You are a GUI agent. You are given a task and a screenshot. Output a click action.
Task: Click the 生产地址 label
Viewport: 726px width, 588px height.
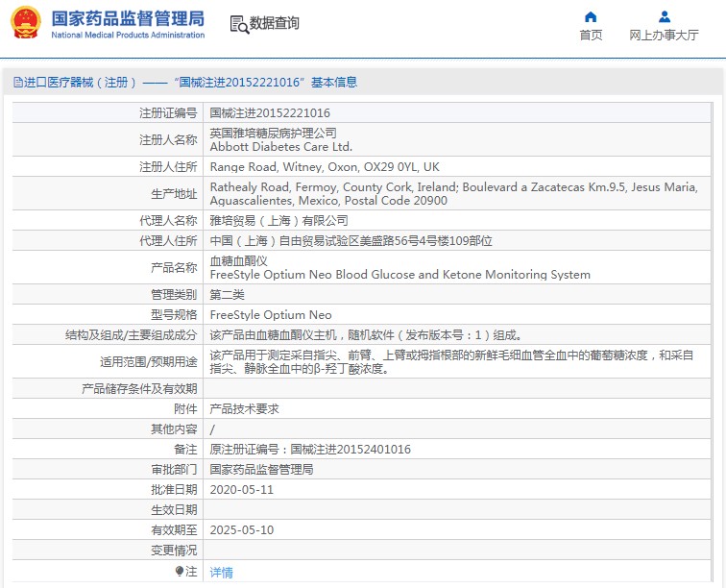[174, 193]
